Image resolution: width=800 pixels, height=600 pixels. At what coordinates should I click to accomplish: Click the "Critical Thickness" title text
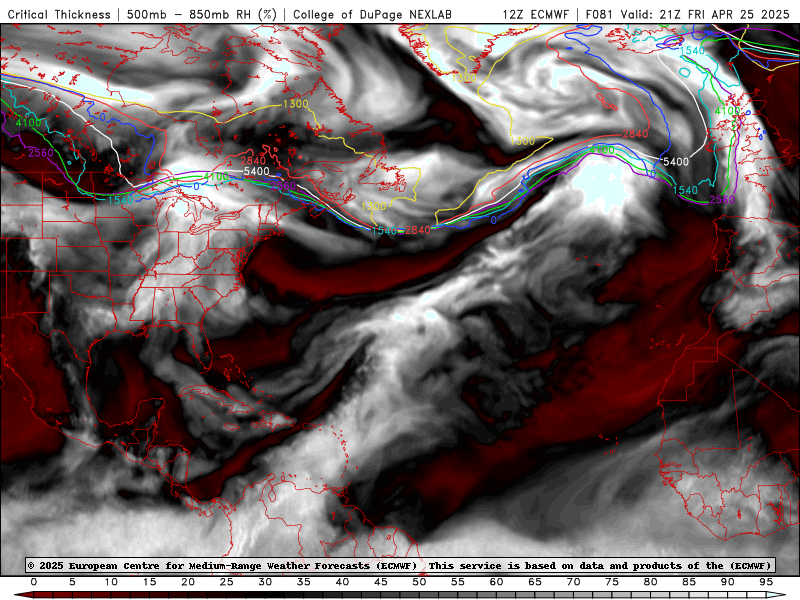[59, 14]
